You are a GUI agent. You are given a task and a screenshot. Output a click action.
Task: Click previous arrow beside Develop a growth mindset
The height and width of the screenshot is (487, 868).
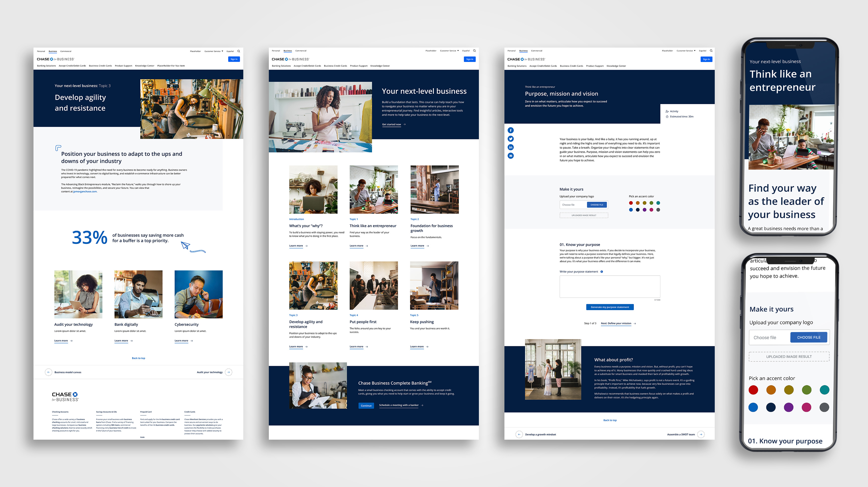[519, 434]
